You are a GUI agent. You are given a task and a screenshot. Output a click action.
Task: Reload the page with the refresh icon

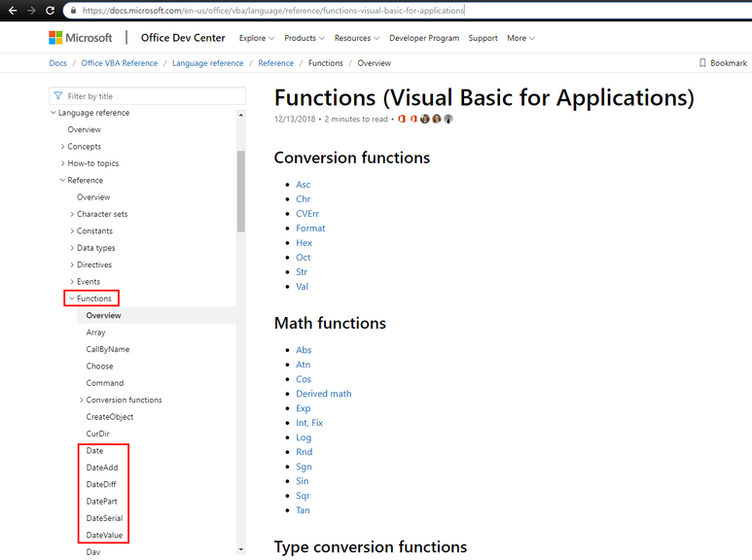pos(50,10)
